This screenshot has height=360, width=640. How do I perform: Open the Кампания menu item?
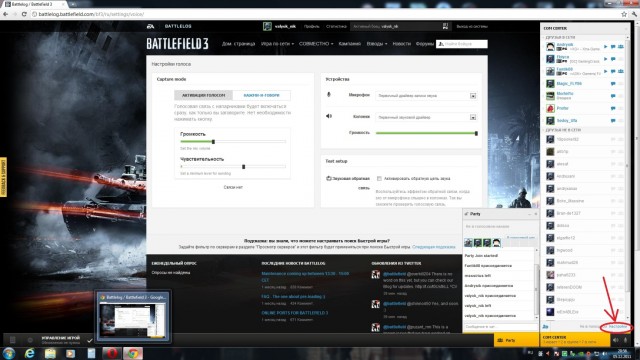pos(350,44)
